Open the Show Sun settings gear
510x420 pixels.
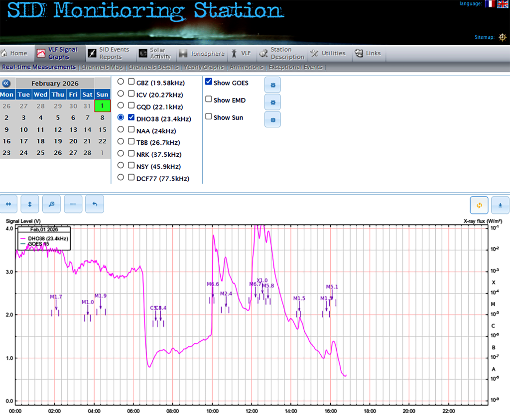pyautogui.click(x=272, y=119)
